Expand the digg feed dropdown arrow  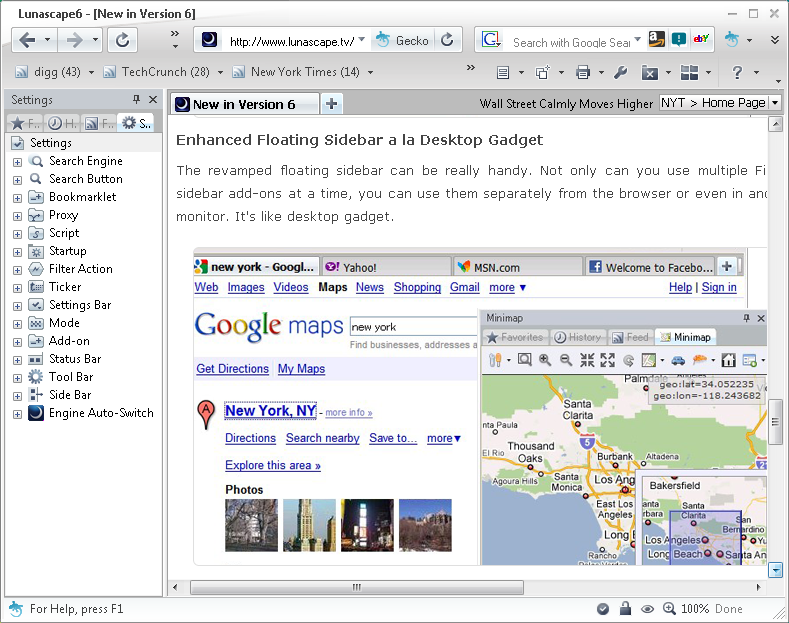[91, 73]
